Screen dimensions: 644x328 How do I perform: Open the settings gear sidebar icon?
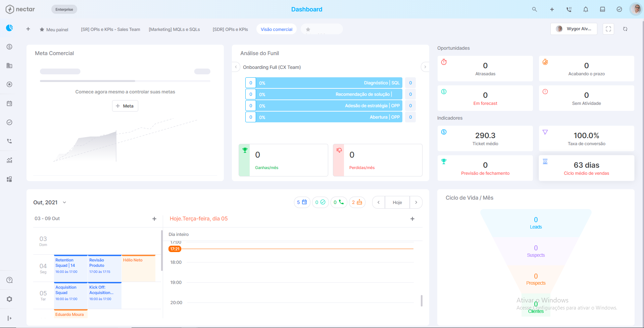pyautogui.click(x=9, y=299)
